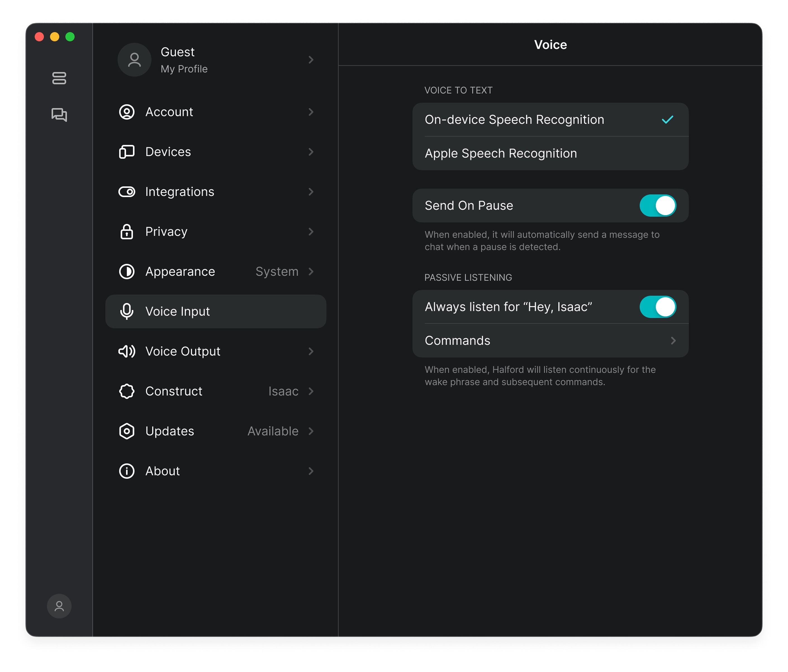Click the Guest profile avatar picture
The width and height of the screenshot is (788, 672).
pyautogui.click(x=134, y=60)
